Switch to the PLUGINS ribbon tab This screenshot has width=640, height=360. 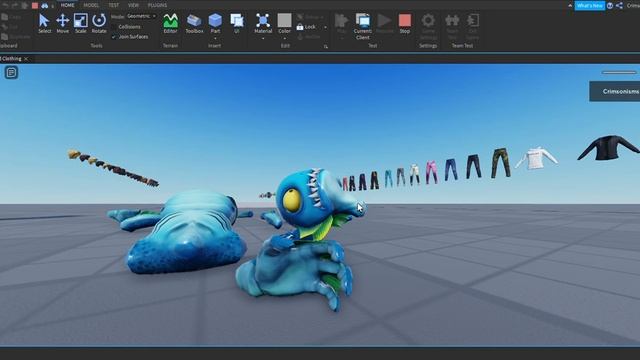point(157,5)
